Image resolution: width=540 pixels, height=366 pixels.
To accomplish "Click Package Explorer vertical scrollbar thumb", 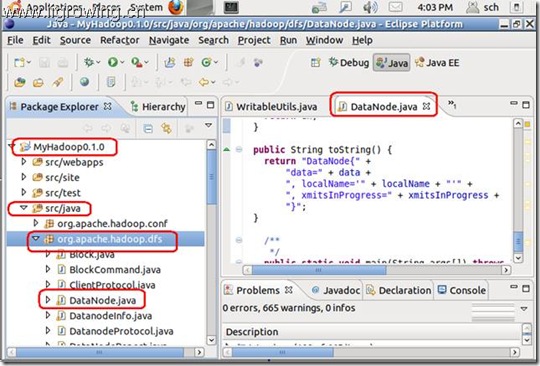I will pos(211,177).
